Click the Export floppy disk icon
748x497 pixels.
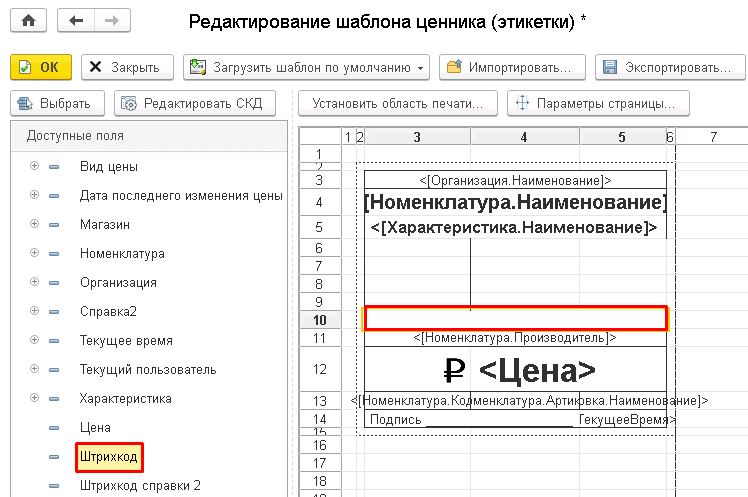610,67
